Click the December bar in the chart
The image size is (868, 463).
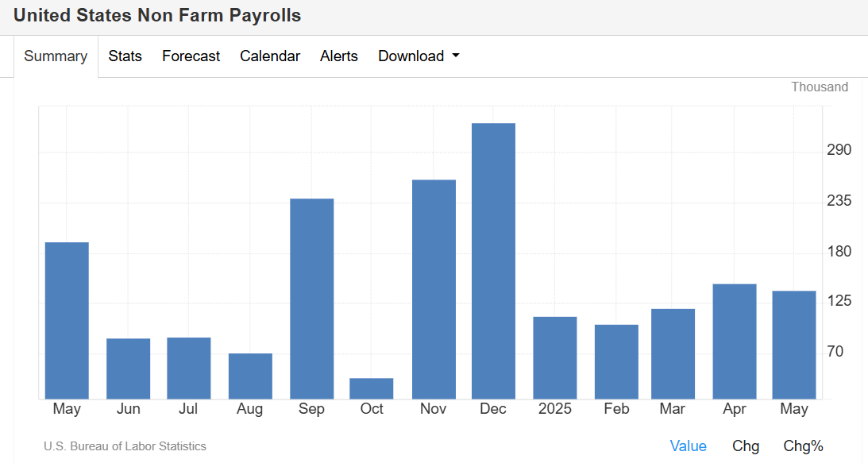493,260
